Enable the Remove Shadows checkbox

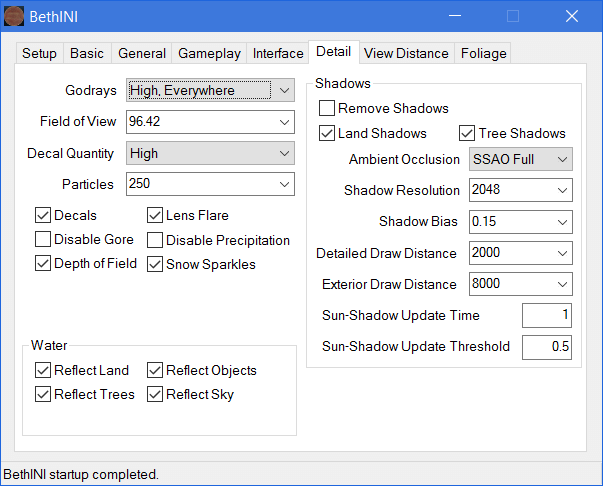pyautogui.click(x=327, y=108)
